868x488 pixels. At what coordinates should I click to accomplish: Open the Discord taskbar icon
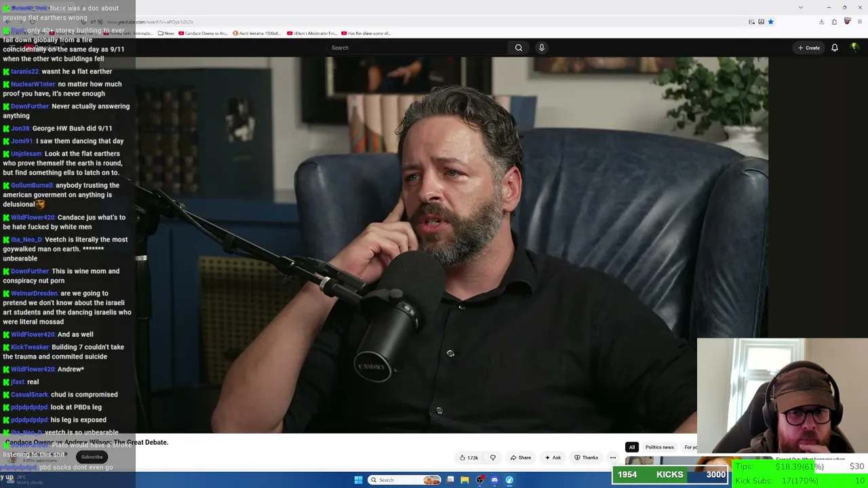pyautogui.click(x=494, y=480)
